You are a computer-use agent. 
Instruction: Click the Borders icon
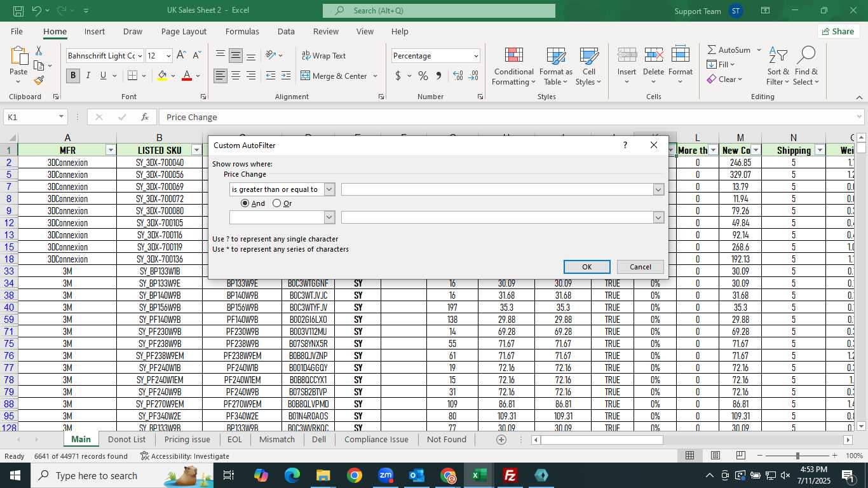pyautogui.click(x=132, y=76)
